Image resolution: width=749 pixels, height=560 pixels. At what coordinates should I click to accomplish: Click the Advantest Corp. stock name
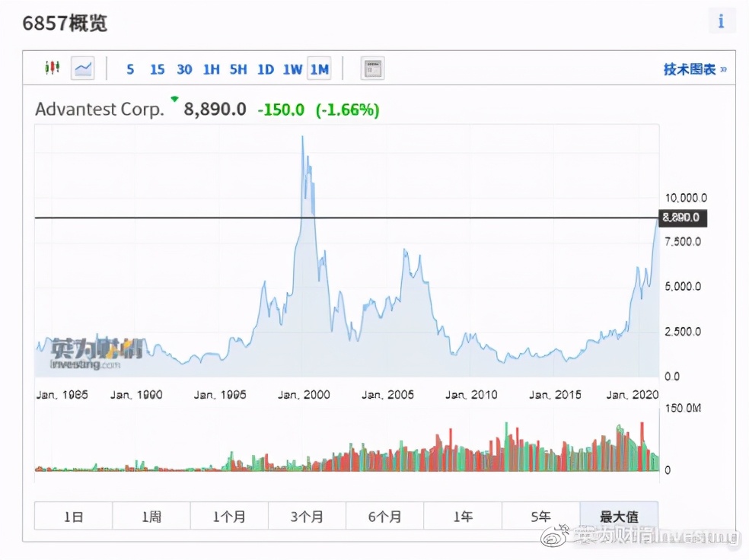[x=100, y=110]
